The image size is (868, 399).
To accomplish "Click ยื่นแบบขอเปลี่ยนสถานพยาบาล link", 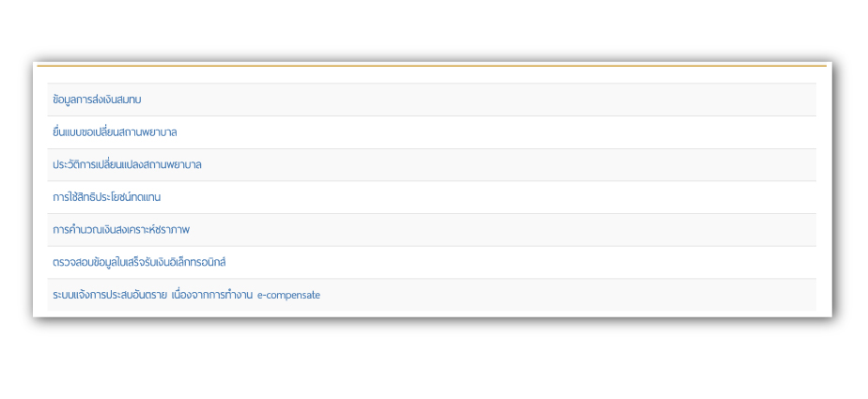I will click(x=115, y=132).
